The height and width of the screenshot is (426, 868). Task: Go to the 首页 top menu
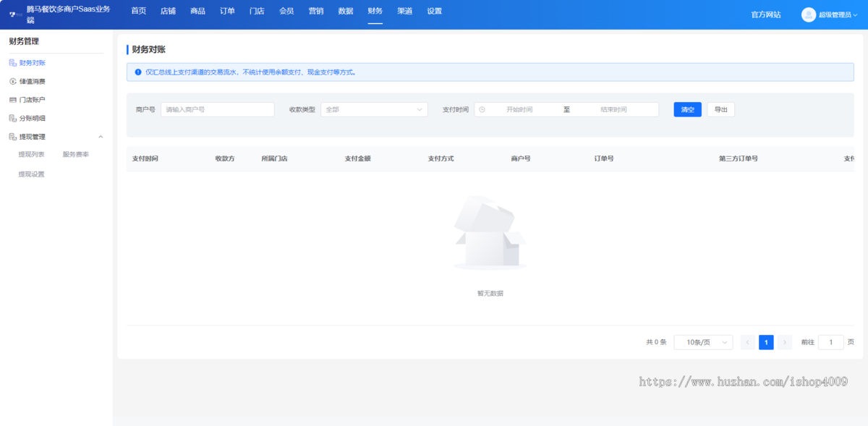(x=138, y=11)
